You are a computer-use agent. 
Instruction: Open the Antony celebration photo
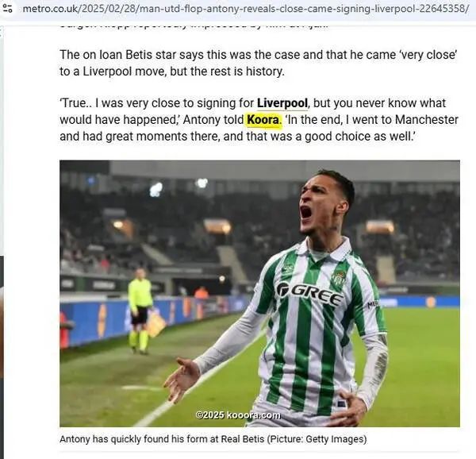click(259, 293)
